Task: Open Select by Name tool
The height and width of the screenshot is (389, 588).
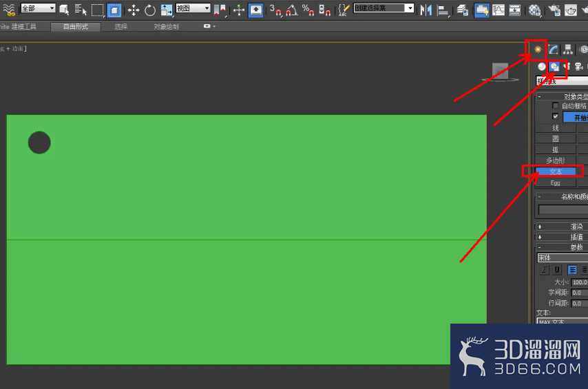Action: [81, 10]
